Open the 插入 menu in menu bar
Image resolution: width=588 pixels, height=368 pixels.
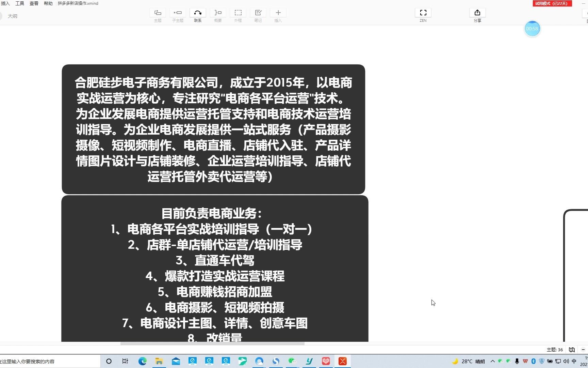point(5,3)
